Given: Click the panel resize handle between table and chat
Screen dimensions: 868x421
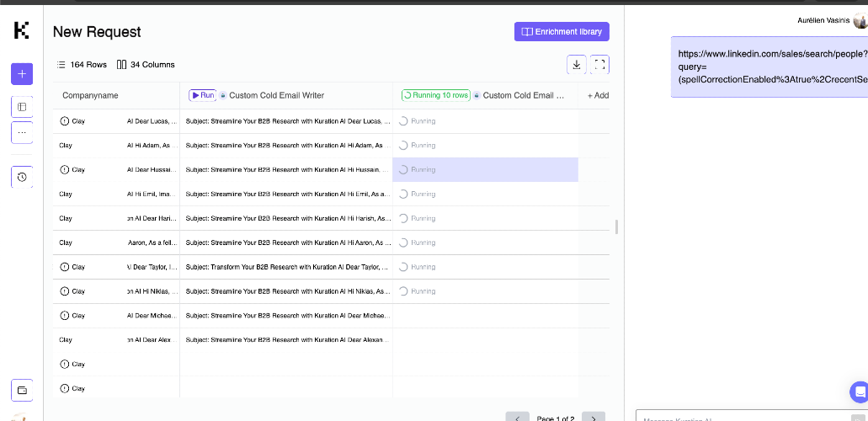Looking at the screenshot, I should [616, 226].
